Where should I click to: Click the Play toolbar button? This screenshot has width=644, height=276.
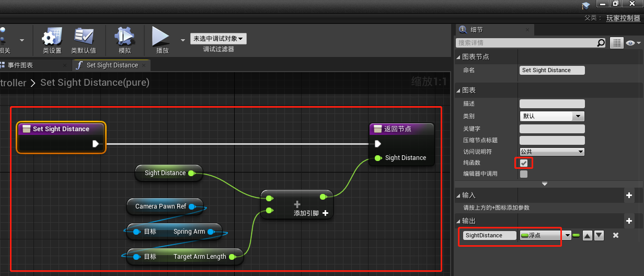click(162, 41)
